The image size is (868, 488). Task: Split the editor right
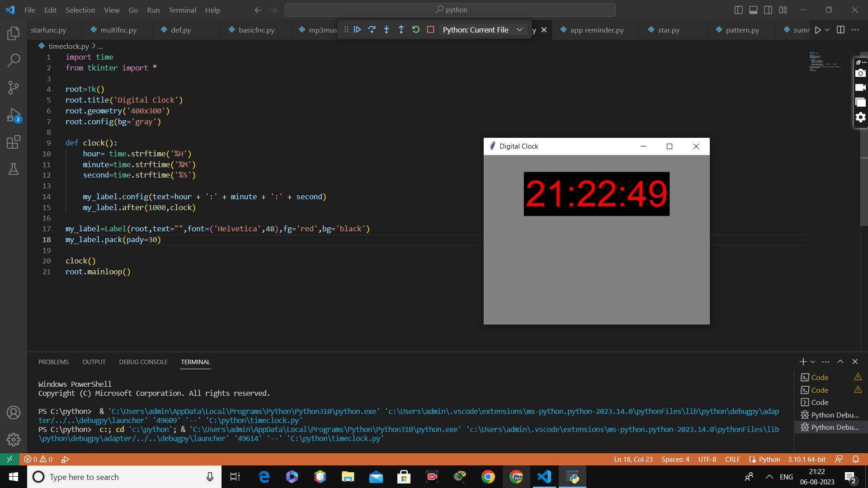point(841,30)
